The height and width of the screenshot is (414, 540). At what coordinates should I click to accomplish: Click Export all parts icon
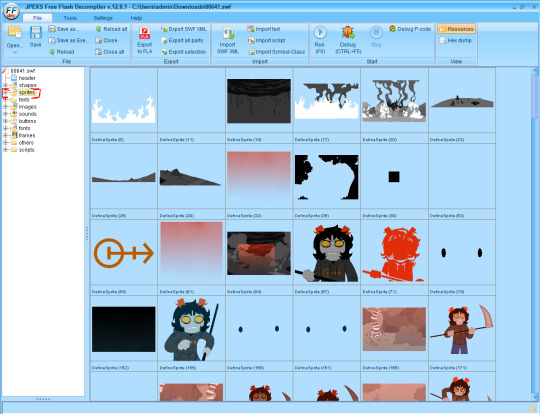coord(164,40)
